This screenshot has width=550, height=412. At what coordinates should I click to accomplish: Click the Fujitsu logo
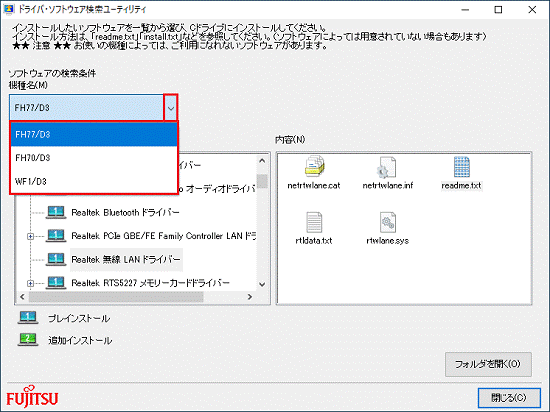coord(32,397)
